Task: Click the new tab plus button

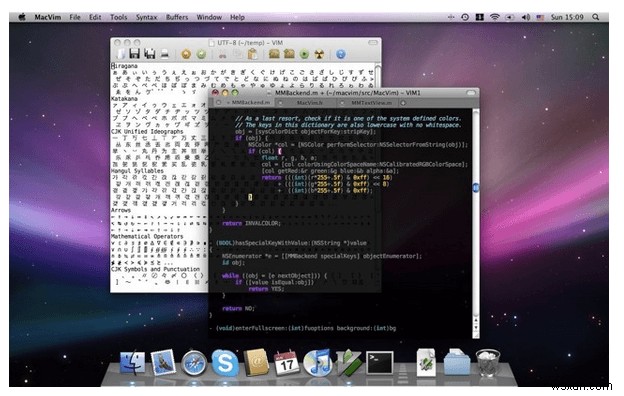Action: pyautogui.click(x=403, y=103)
